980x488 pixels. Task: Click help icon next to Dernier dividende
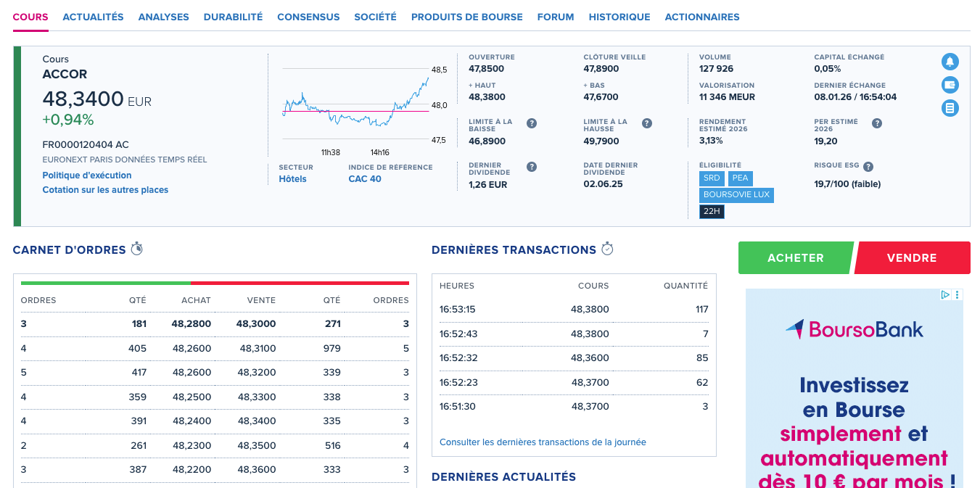point(532,167)
